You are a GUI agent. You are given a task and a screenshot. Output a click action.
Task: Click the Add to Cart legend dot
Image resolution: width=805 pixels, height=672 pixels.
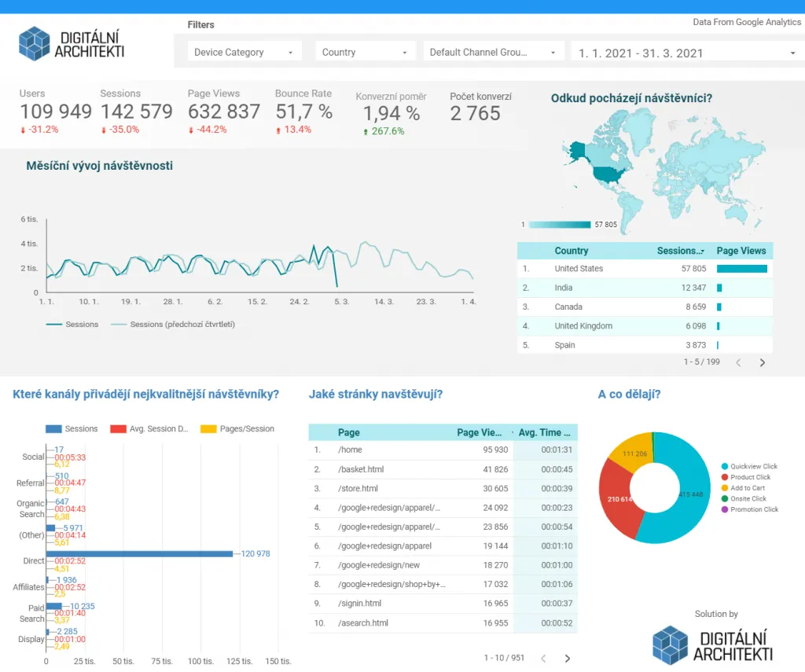(x=725, y=488)
